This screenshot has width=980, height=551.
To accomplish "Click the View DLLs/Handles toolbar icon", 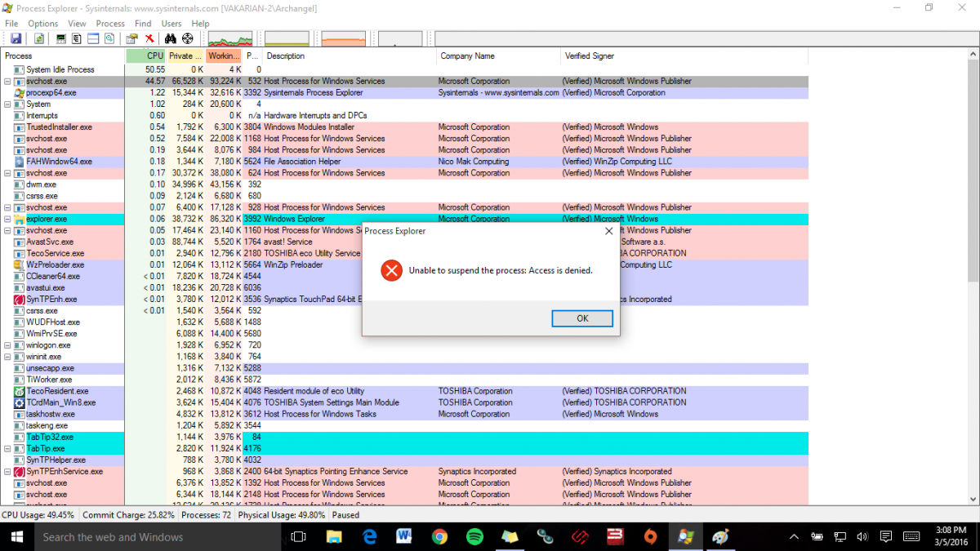I will (x=109, y=38).
